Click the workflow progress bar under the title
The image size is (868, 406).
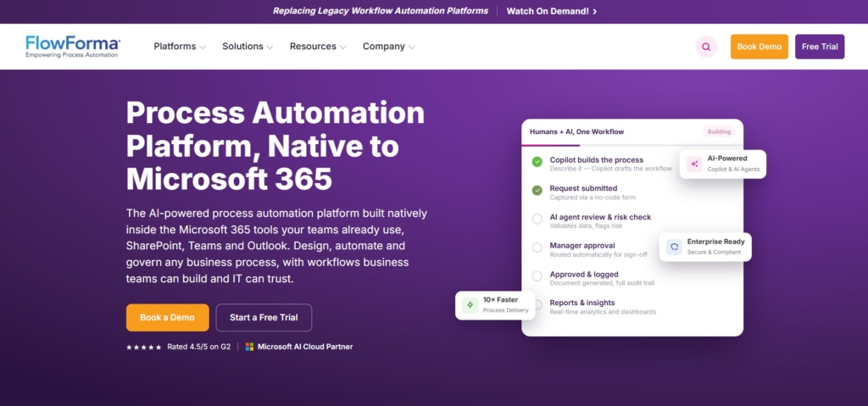click(632, 145)
